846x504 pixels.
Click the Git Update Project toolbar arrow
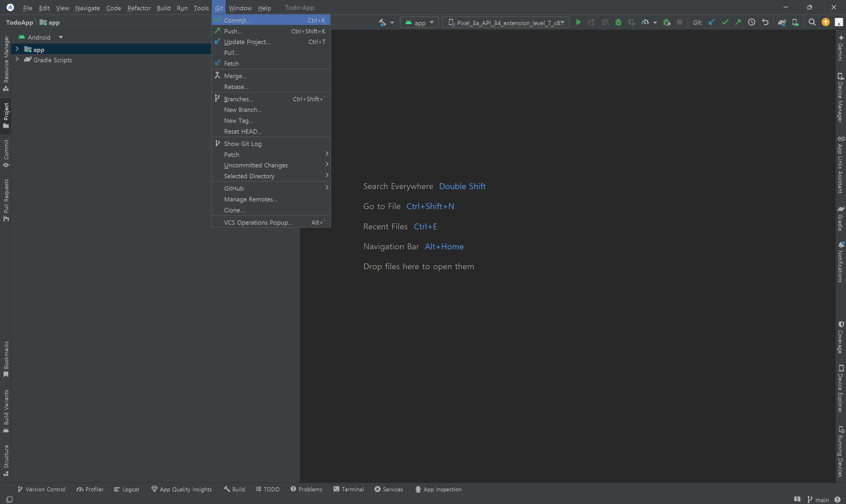711,22
